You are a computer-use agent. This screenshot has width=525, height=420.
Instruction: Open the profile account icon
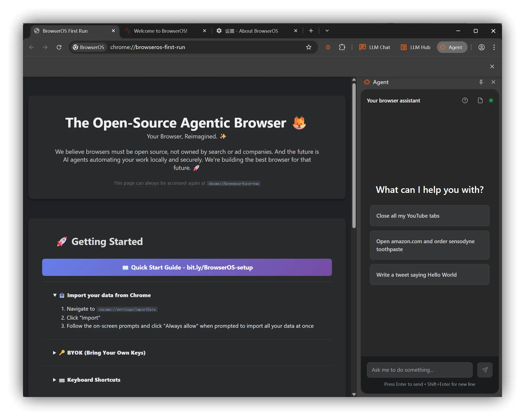[x=481, y=47]
